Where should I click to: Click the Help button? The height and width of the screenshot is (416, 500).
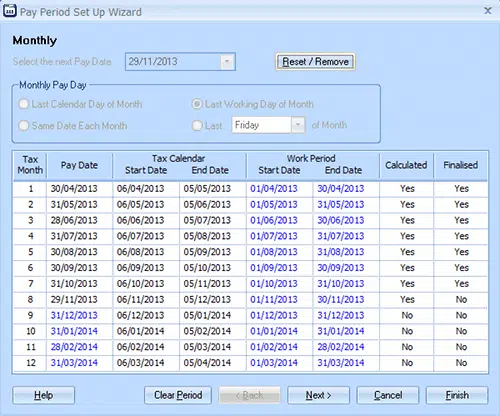(44, 395)
